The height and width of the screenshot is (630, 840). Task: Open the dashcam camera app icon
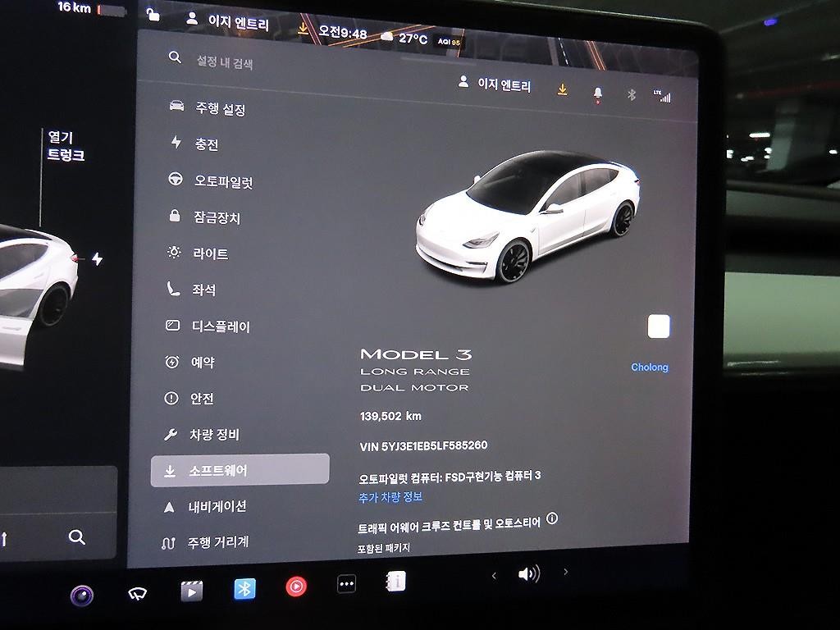pos(82,596)
